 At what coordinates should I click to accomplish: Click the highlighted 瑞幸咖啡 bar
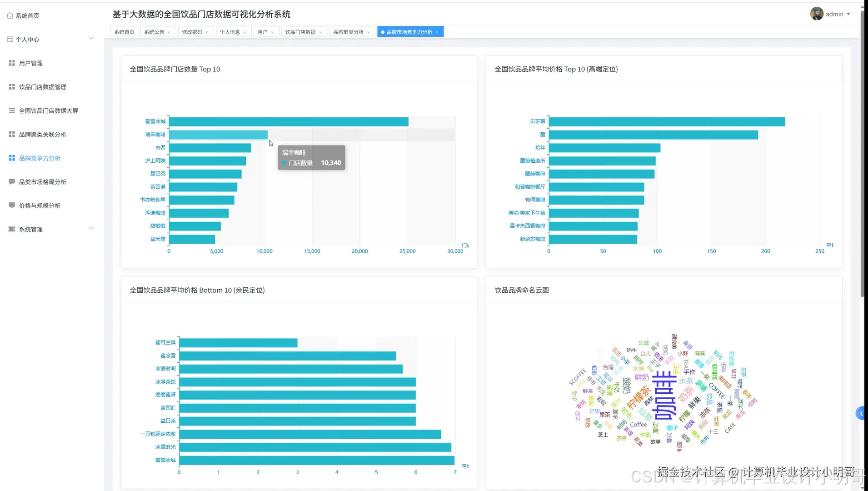(218, 135)
